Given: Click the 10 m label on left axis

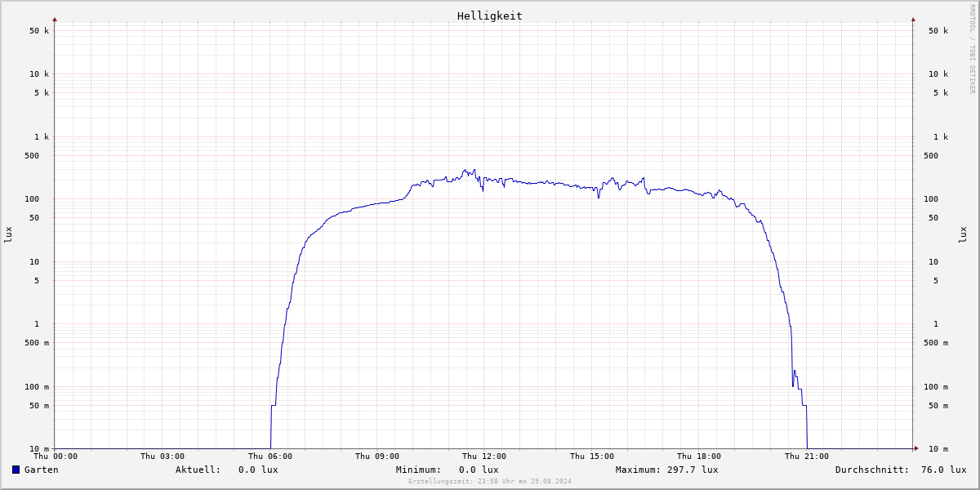Looking at the screenshot, I should tap(39, 449).
